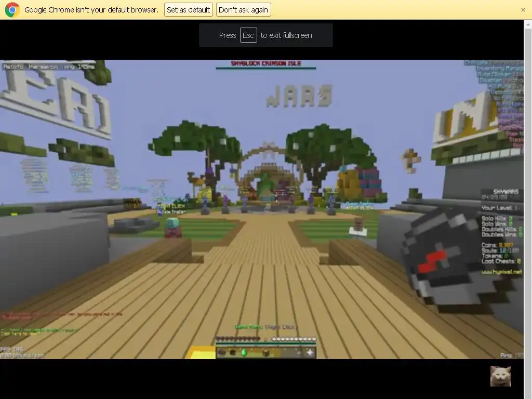This screenshot has width=532, height=399.
Task: Click the Your Level scoreboard line
Action: pyautogui.click(x=500, y=208)
